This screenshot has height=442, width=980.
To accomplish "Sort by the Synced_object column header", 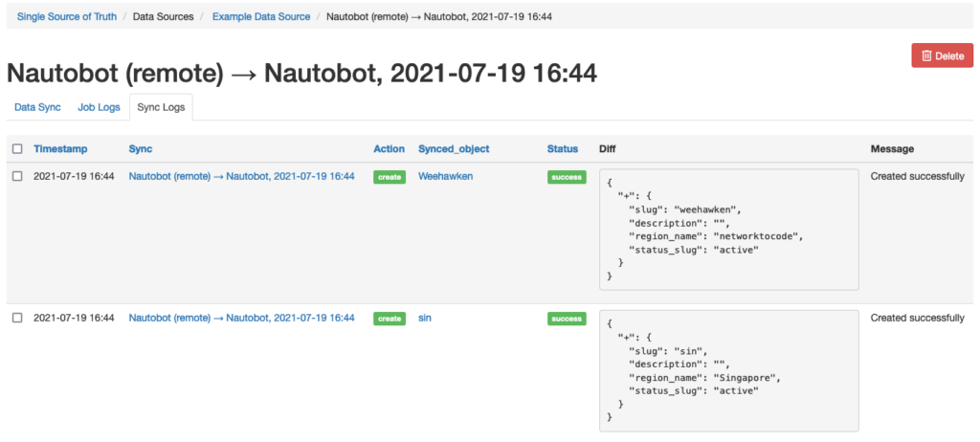I will [x=454, y=149].
